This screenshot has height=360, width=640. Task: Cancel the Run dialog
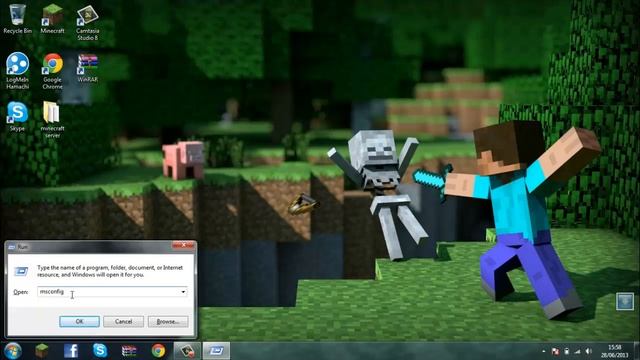coord(124,322)
